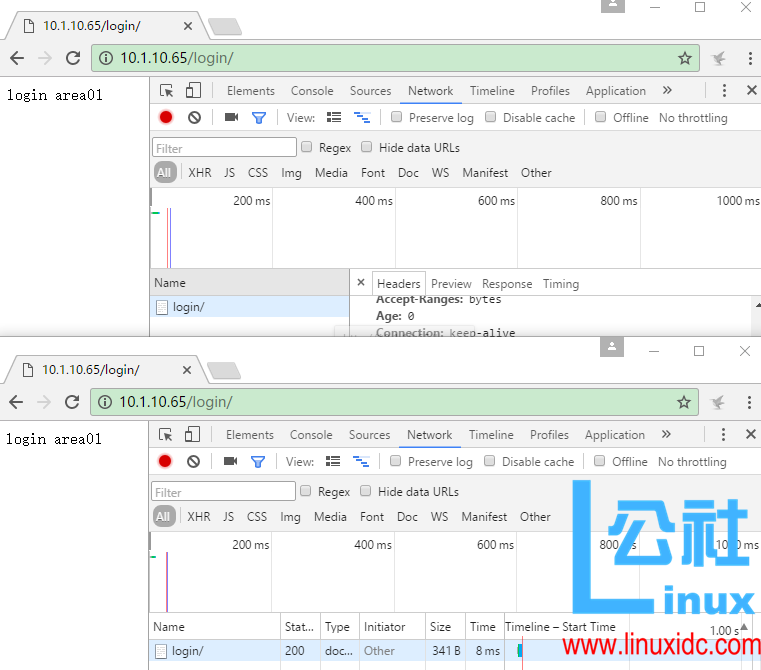Click reload button in top browser window

(x=73, y=58)
